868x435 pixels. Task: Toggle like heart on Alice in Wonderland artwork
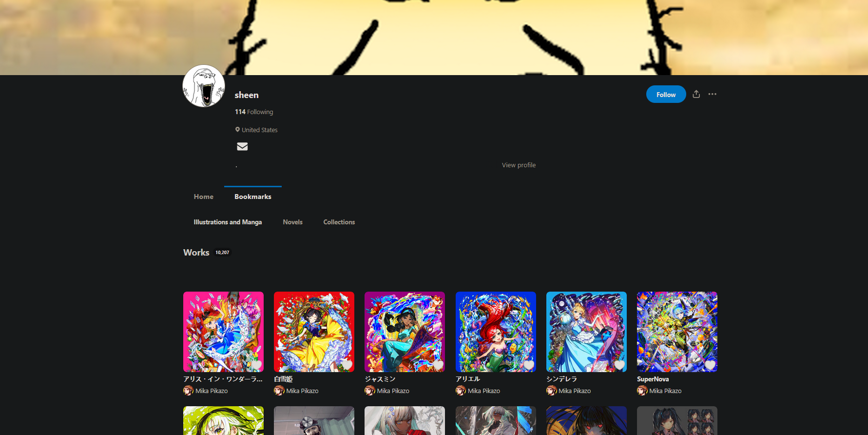click(x=256, y=364)
